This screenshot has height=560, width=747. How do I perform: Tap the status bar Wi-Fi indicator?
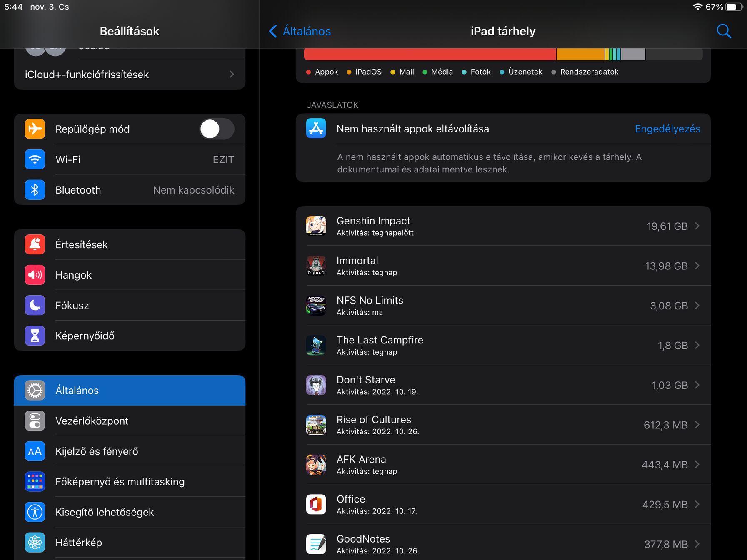tap(697, 7)
